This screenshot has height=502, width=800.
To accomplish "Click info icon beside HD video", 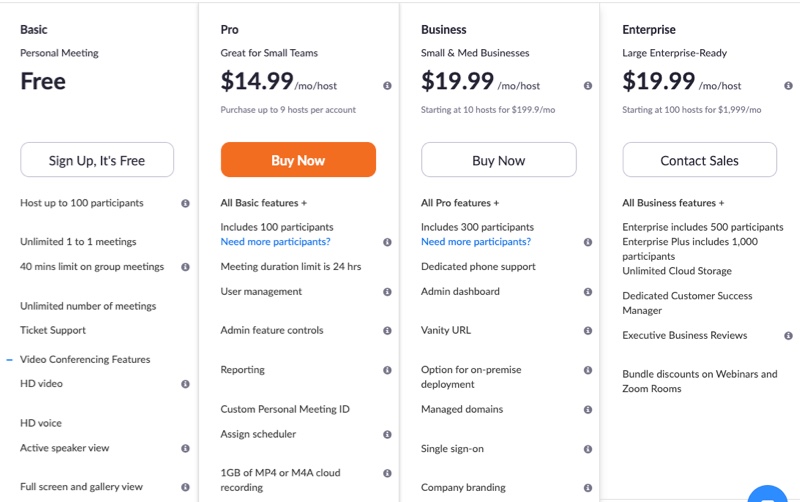I will tap(185, 384).
